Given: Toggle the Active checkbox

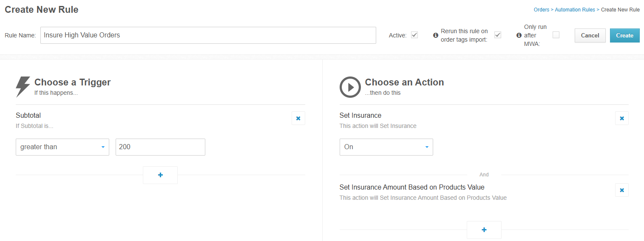Looking at the screenshot, I should [414, 35].
